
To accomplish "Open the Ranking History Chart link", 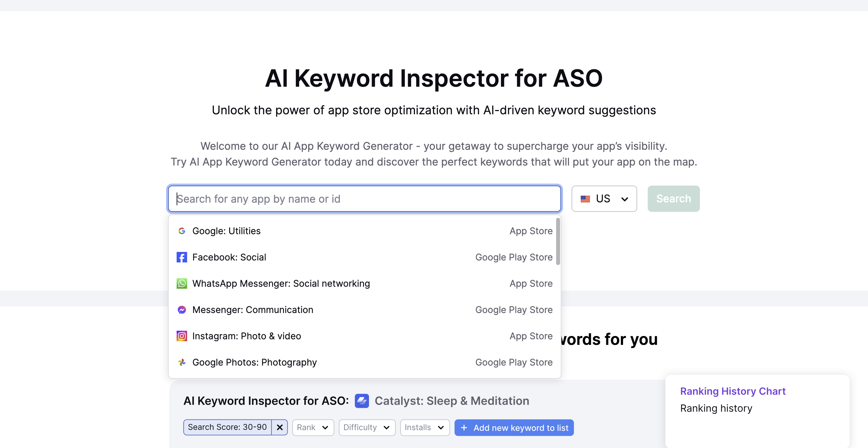I will click(733, 391).
